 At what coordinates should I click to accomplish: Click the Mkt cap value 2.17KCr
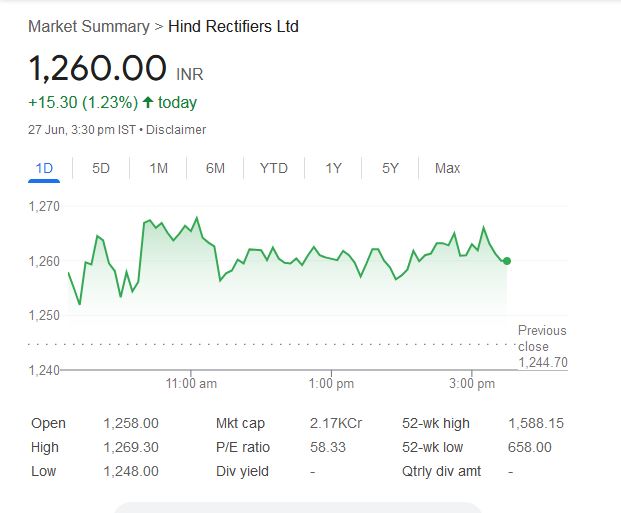point(336,423)
